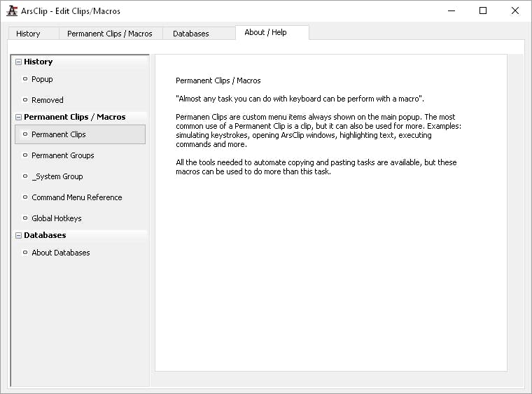
Task: Select the About Databases topic
Action: pos(61,253)
